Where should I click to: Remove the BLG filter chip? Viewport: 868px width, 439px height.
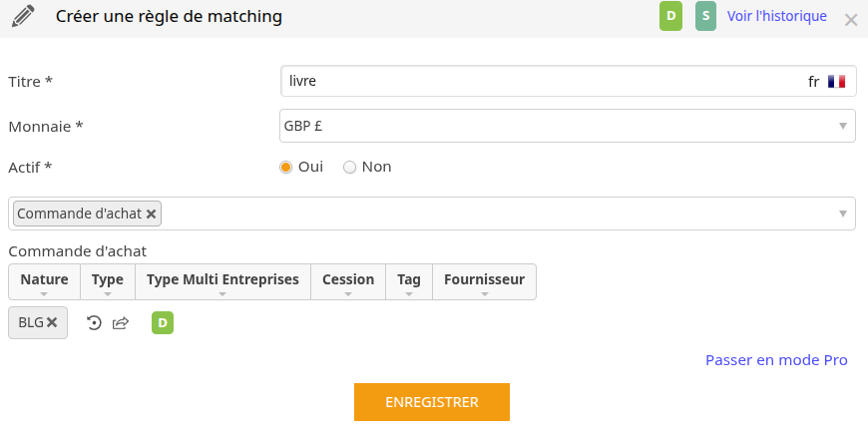(52, 322)
